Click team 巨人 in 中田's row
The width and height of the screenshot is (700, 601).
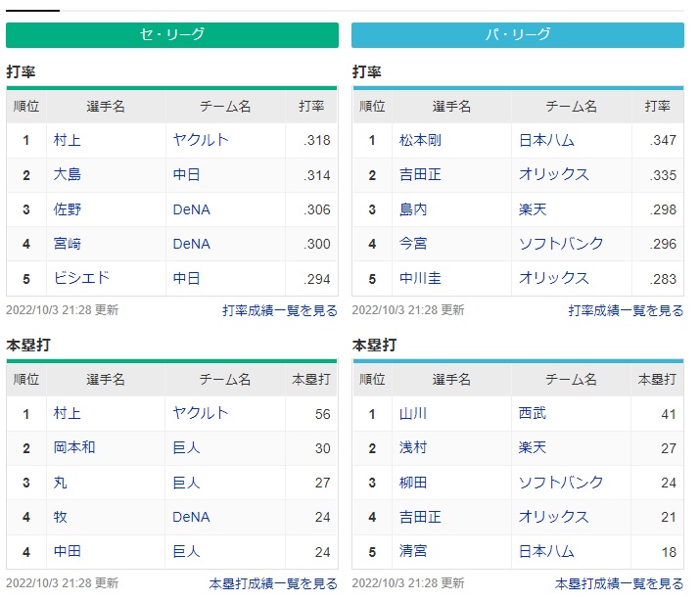pos(186,551)
